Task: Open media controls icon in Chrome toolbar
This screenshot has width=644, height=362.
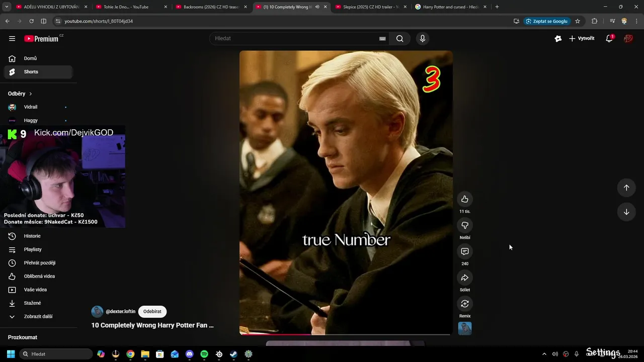Action: (612, 21)
